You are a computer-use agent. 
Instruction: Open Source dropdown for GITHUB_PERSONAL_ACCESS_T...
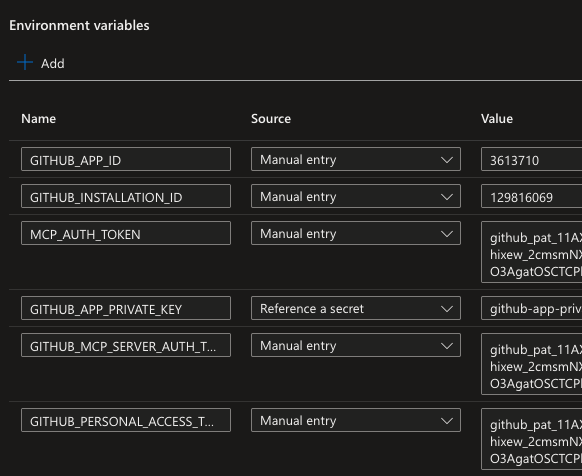pyautogui.click(x=356, y=420)
